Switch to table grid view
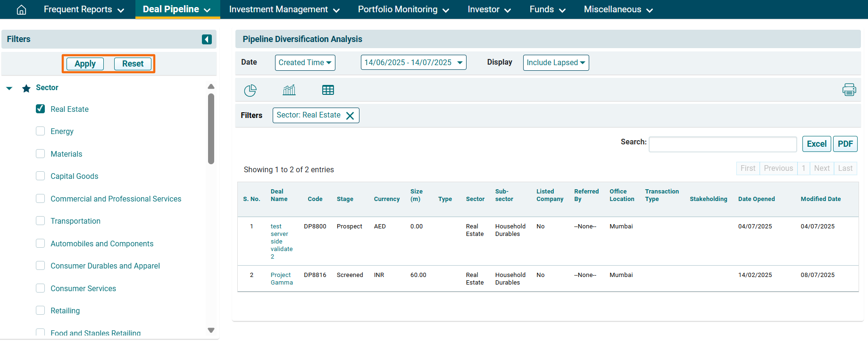868x344 pixels. (328, 90)
